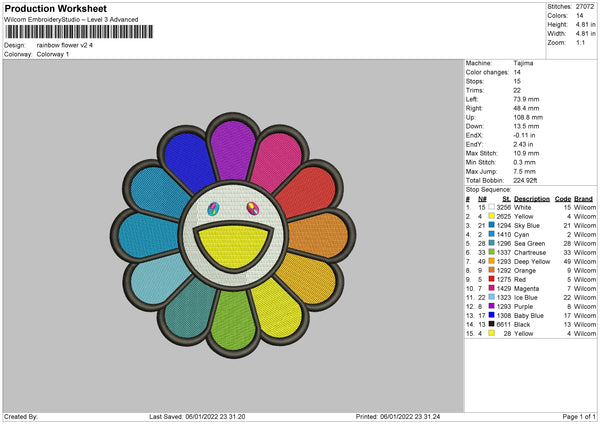Pick the Cyan thread color swatch

tap(491, 234)
